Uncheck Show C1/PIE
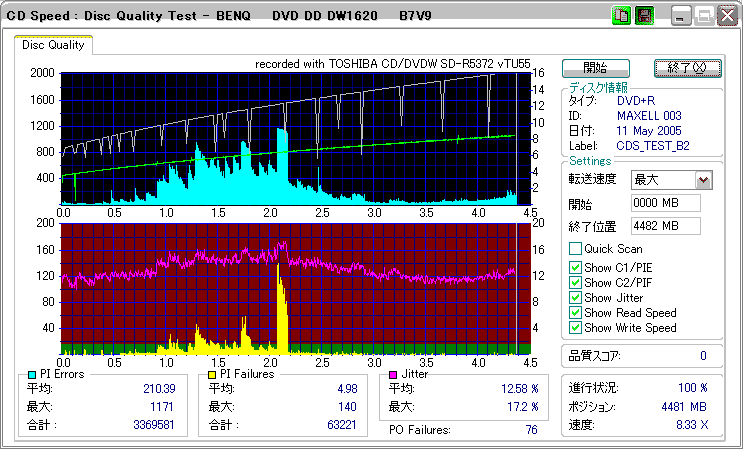This screenshot has height=449, width=743. click(x=575, y=268)
